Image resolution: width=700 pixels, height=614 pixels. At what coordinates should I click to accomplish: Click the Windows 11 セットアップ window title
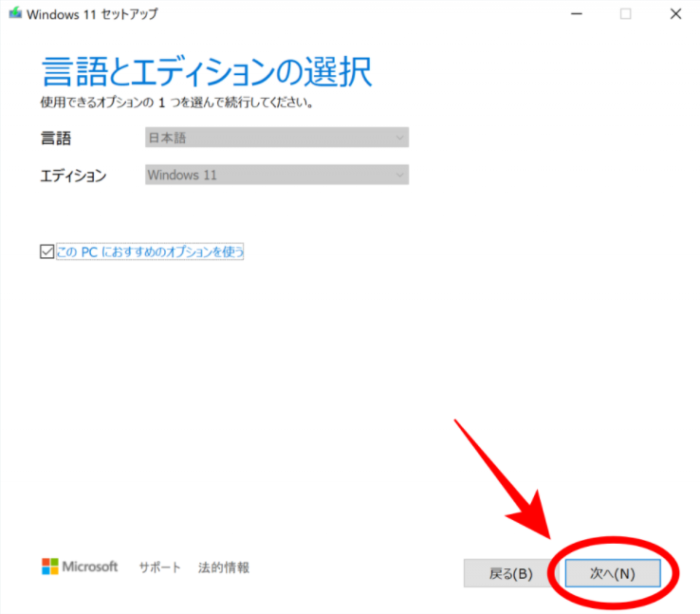point(92,14)
